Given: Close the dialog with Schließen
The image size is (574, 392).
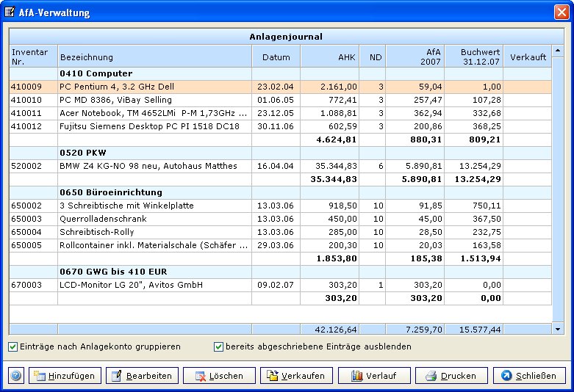Looking at the screenshot, I should pos(529,376).
